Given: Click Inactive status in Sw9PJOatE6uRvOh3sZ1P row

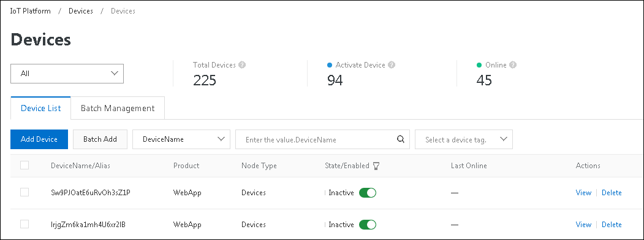Looking at the screenshot, I should [341, 193].
